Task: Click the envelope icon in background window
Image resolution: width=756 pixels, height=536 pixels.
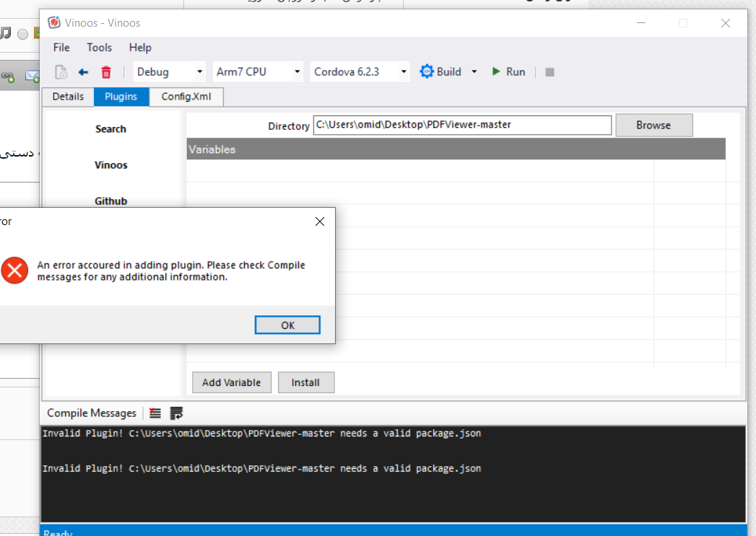Action: 32,76
